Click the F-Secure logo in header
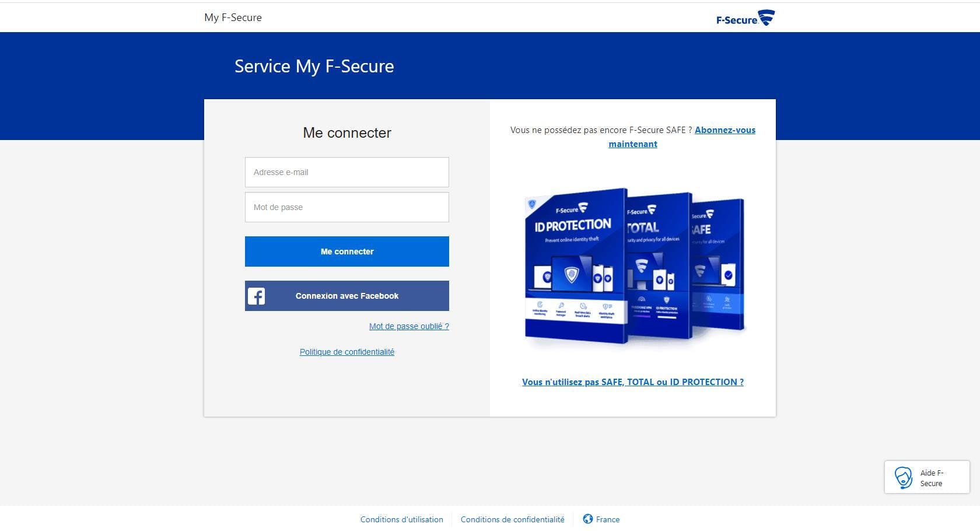The width and height of the screenshot is (980, 531). click(745, 18)
